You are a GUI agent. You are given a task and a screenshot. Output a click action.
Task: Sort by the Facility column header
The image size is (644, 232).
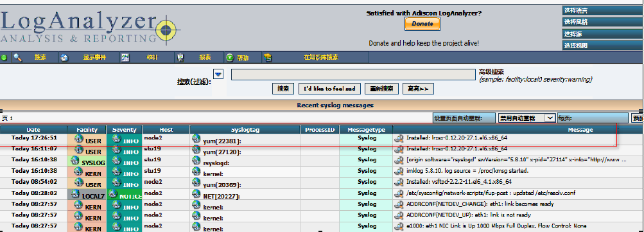87,130
